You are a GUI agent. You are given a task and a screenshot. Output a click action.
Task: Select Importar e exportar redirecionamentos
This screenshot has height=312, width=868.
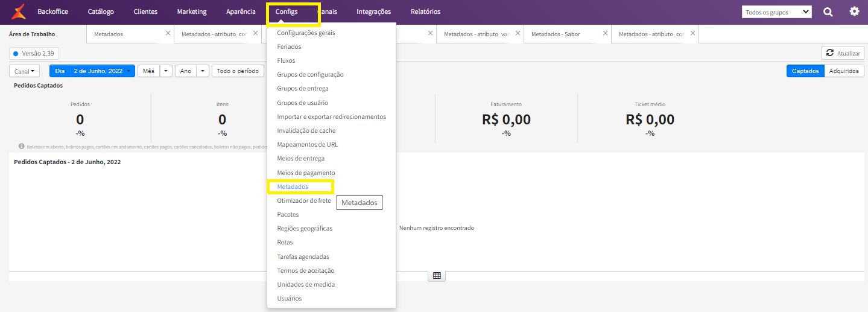331,116
